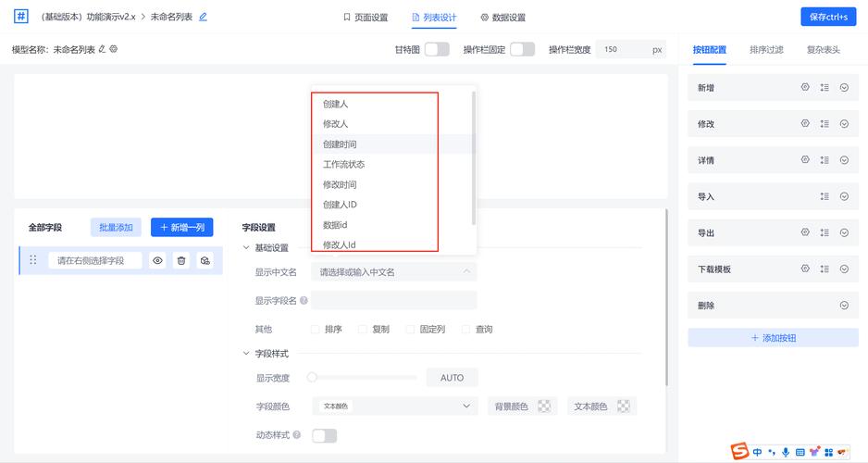Switch to the 排序过滤 tab
This screenshot has height=463, width=868.
click(x=767, y=50)
